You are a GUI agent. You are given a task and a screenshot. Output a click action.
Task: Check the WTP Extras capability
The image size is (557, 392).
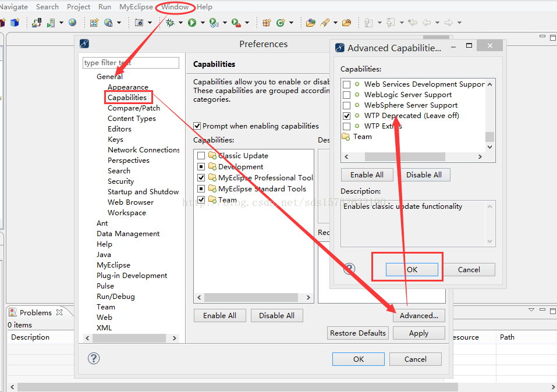click(x=347, y=126)
